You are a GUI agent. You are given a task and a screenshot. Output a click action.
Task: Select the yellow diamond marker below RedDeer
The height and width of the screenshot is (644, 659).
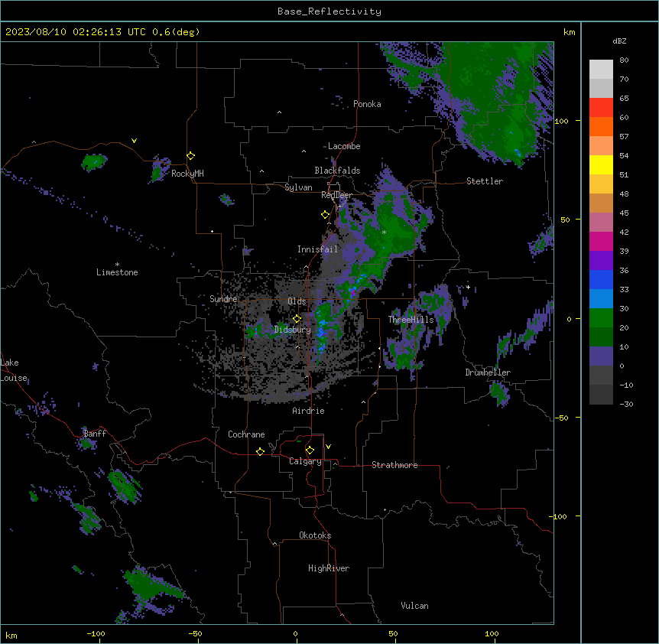(x=325, y=214)
